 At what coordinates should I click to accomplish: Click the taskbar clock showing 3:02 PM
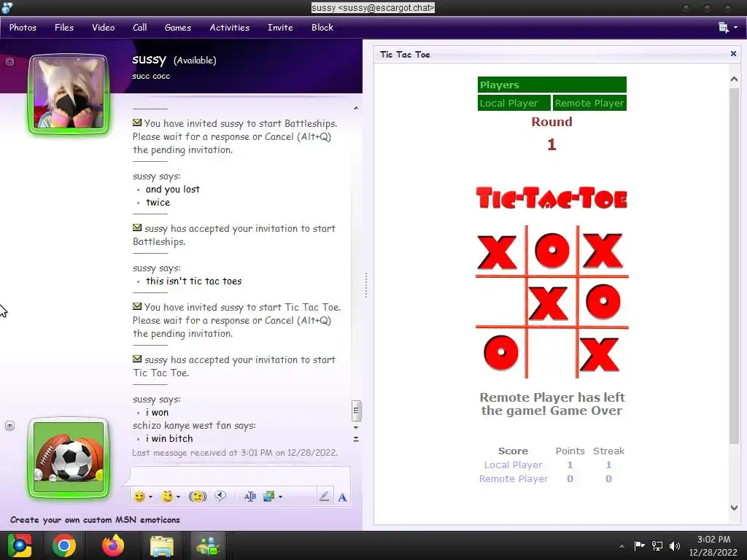713,545
